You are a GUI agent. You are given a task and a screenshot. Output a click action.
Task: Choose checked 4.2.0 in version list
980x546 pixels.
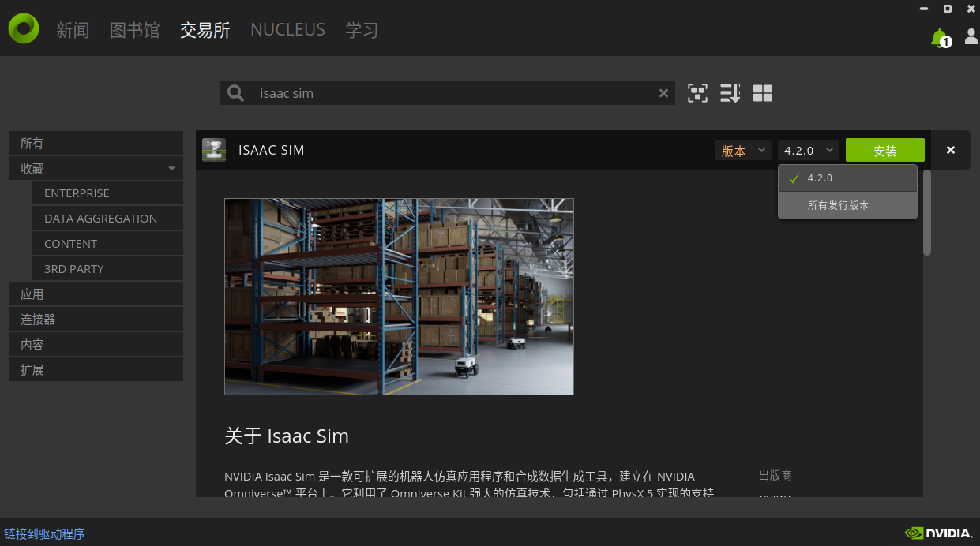(x=847, y=178)
